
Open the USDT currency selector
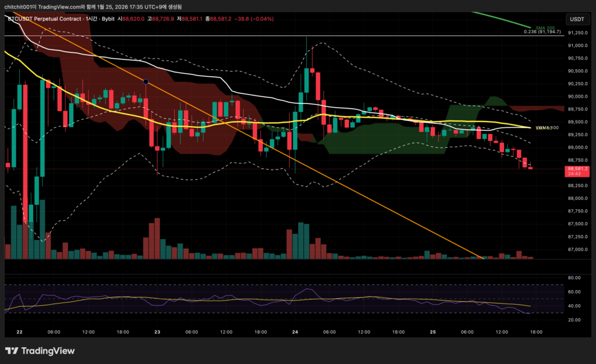[577, 19]
